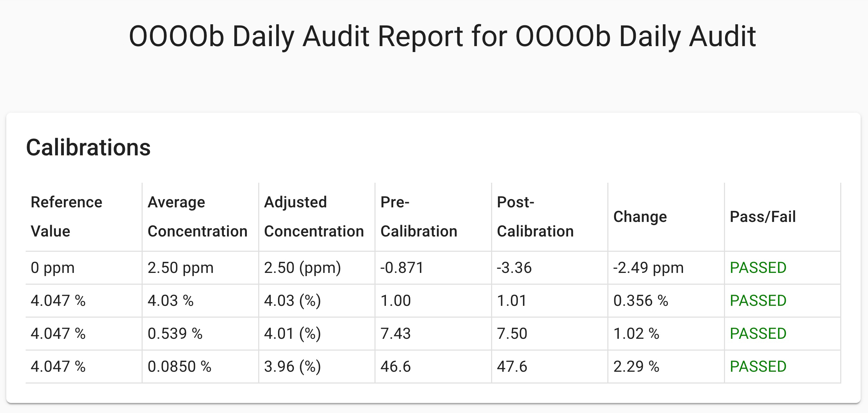Click 4.047 % in the 0.539 % row

pos(58,334)
